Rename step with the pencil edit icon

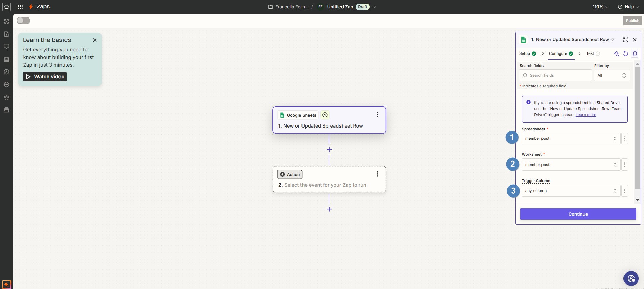coord(613,40)
